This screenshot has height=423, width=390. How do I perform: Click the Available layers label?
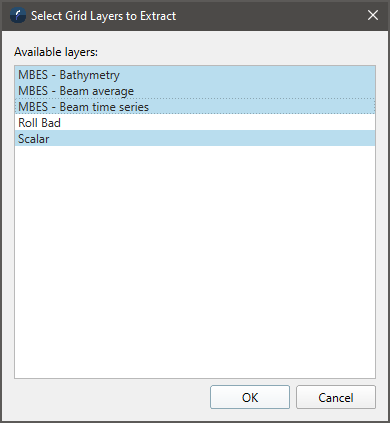[56, 52]
